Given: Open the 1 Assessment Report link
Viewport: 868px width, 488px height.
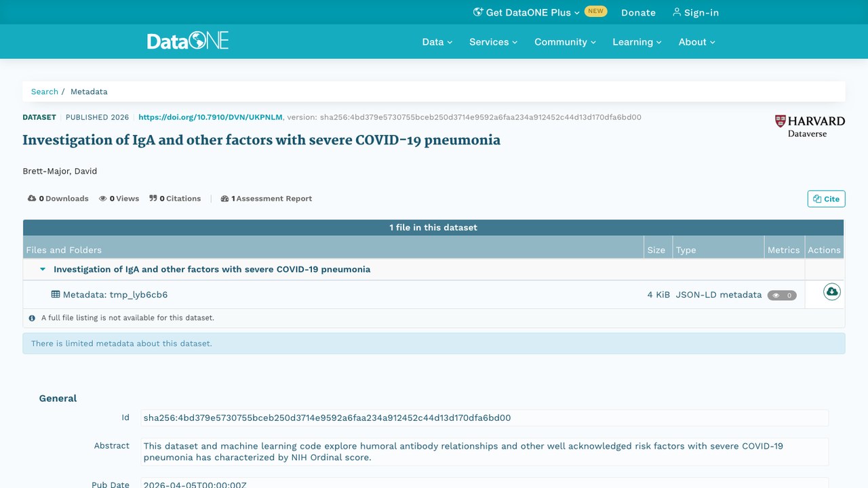Looking at the screenshot, I should tap(267, 199).
